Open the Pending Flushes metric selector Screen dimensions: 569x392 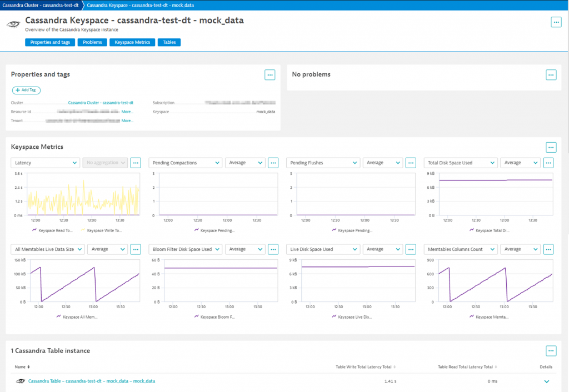323,162
